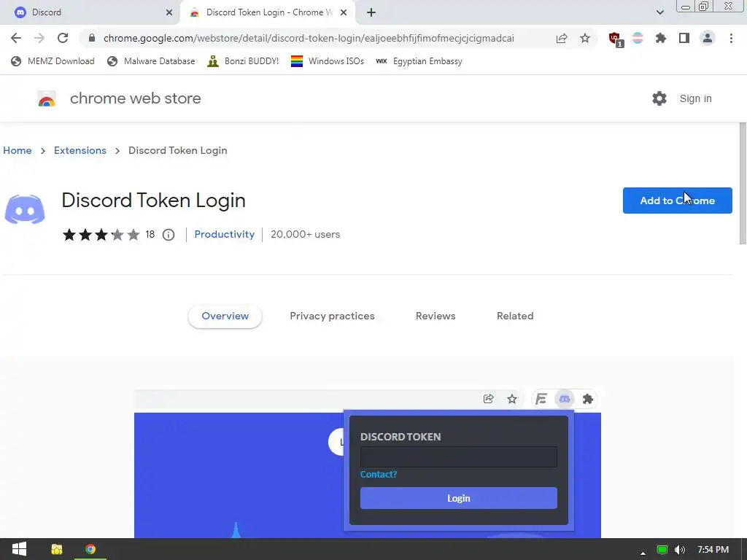Click the Chrome Web Store rainbow logo
Viewport: 747px width, 560px height.
click(47, 98)
